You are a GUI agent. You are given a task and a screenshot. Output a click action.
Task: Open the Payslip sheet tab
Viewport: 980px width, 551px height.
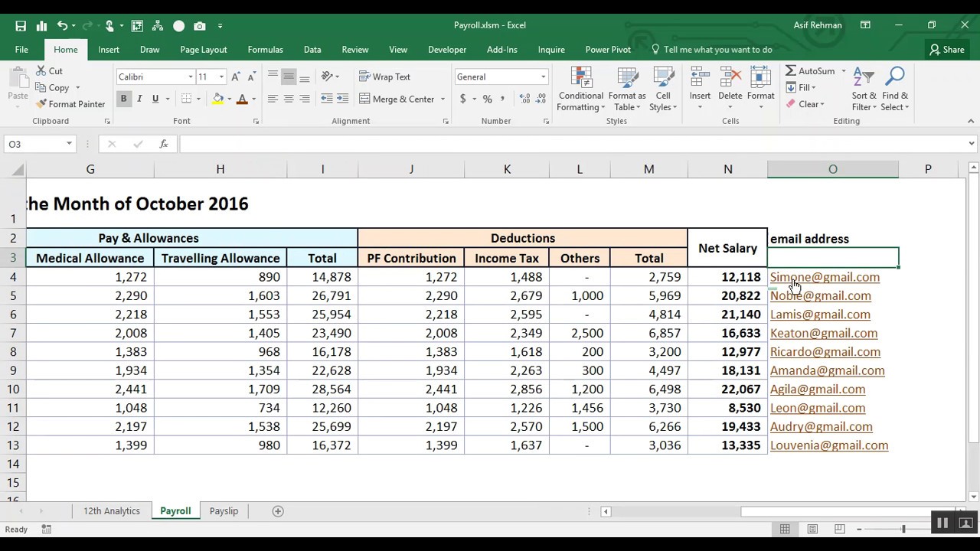pos(224,511)
